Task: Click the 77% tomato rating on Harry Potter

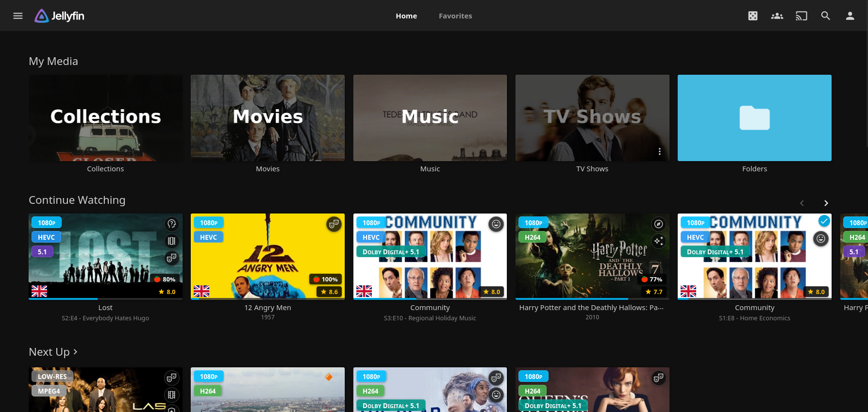Action: [652, 279]
